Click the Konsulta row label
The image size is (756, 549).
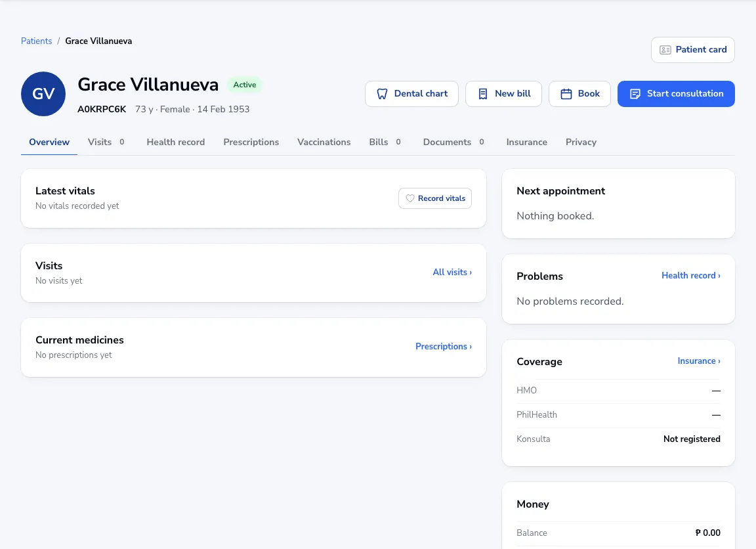(x=534, y=439)
